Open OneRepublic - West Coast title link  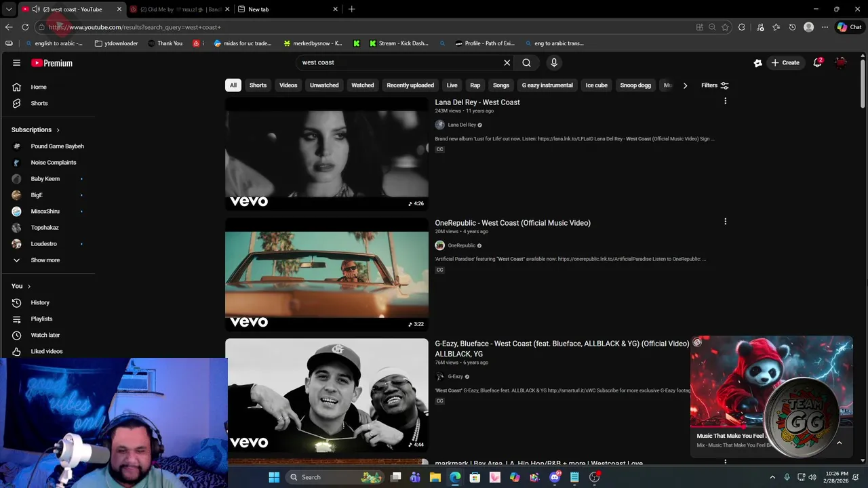click(x=513, y=223)
